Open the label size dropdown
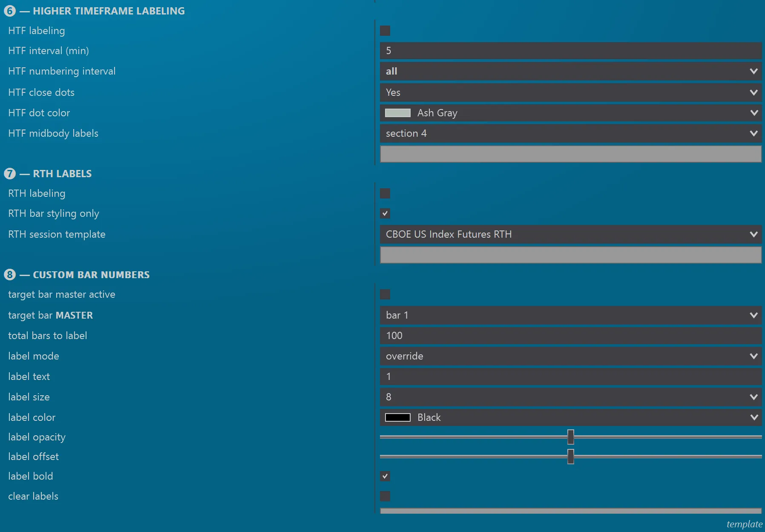Viewport: 765px width, 532px height. [x=571, y=397]
